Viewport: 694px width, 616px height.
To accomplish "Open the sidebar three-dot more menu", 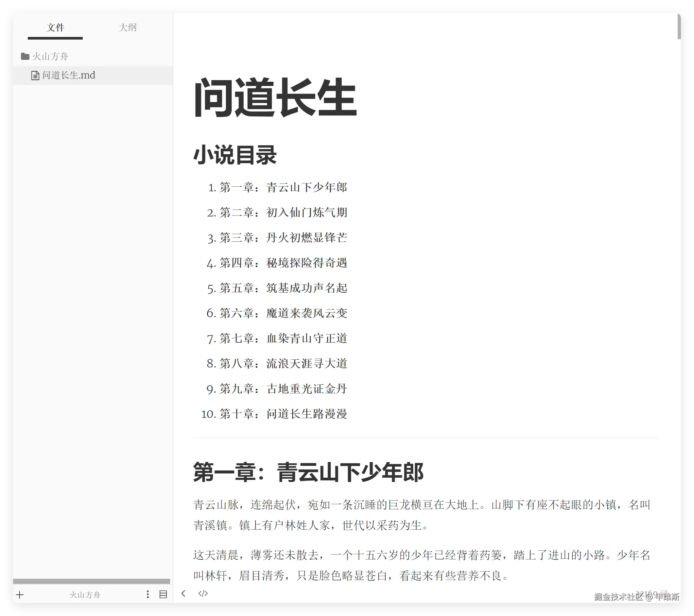I will 148,594.
